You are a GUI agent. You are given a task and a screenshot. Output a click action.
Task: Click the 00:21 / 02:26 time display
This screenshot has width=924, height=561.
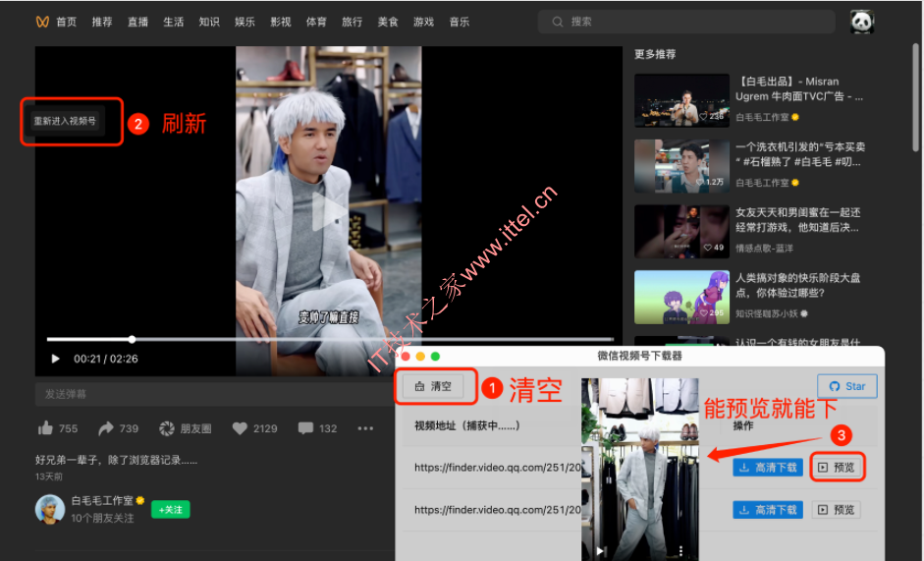pyautogui.click(x=105, y=359)
